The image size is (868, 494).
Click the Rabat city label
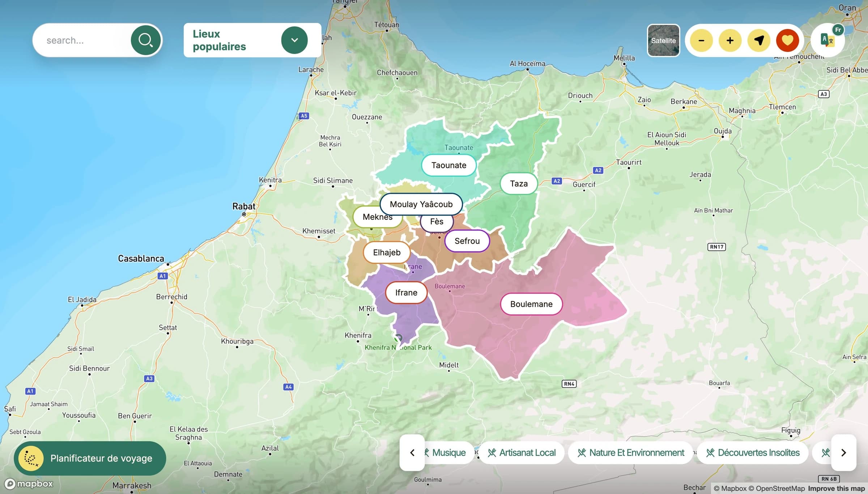coord(244,206)
